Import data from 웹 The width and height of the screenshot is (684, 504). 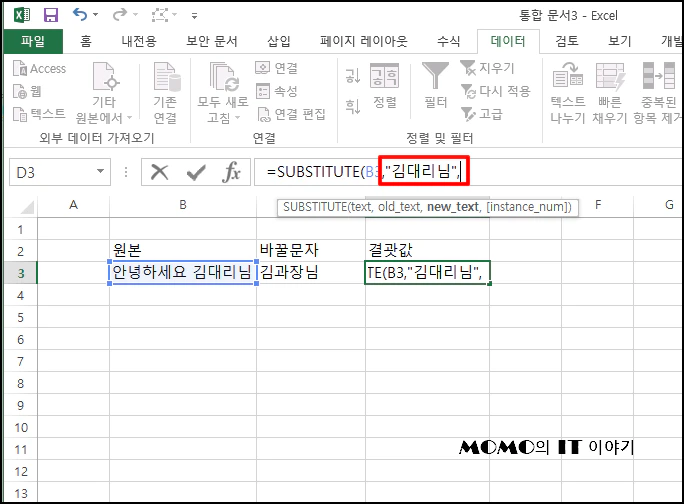click(x=27, y=91)
